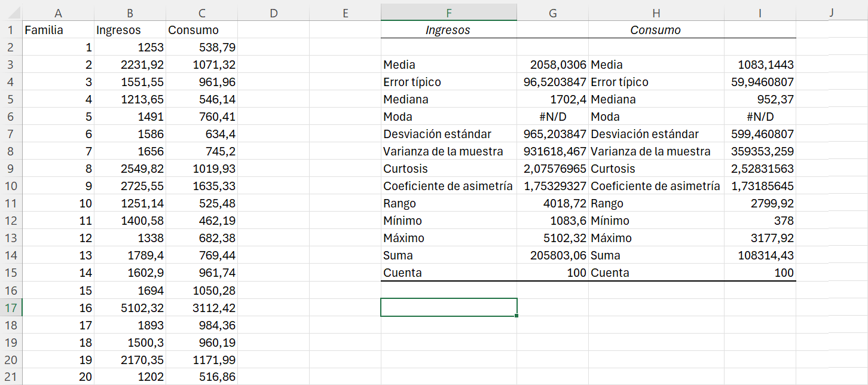This screenshot has width=868, height=385.
Task: Select the Ingresos maximum value 5102,32
Action: pyautogui.click(x=552, y=238)
